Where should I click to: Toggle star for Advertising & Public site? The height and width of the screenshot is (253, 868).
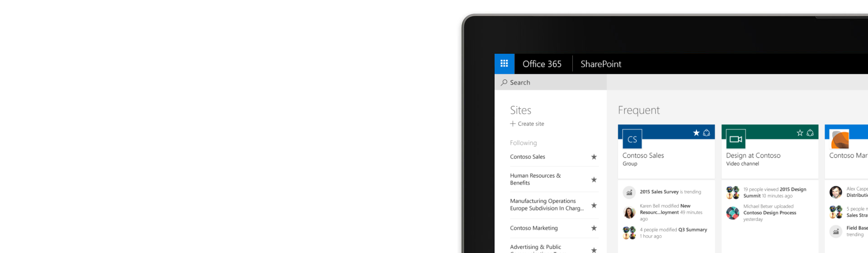pos(594,250)
